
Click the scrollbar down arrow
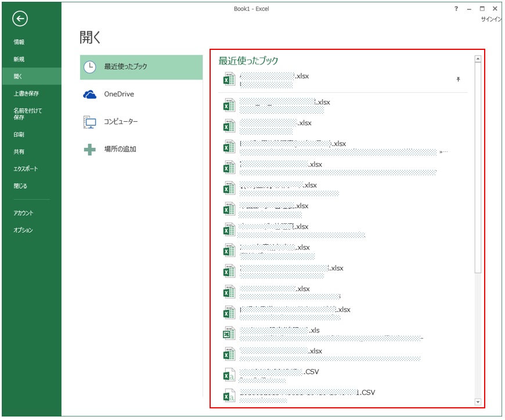coord(477,403)
